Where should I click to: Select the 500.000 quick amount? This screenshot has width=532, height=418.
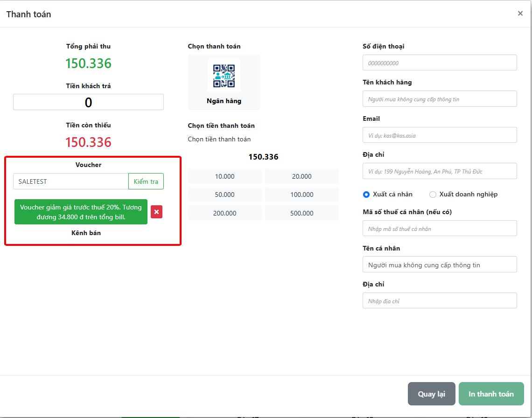tap(301, 213)
